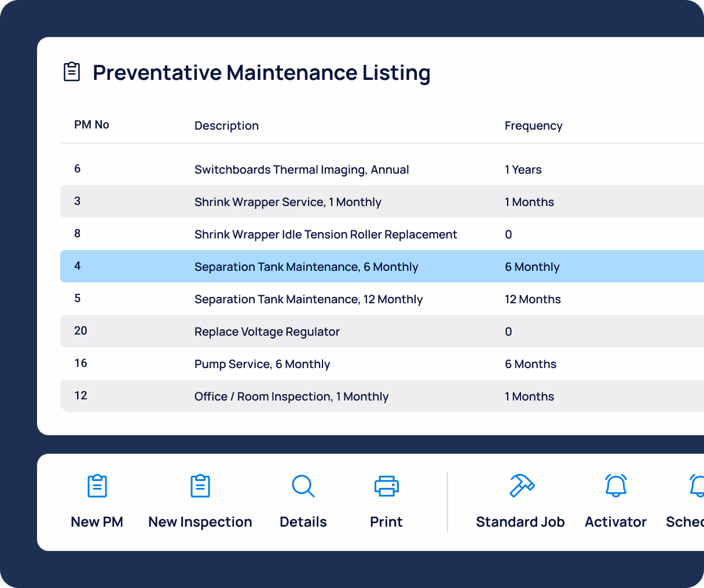Click the 1 Years frequency value
The image size is (704, 588).
pyautogui.click(x=523, y=170)
